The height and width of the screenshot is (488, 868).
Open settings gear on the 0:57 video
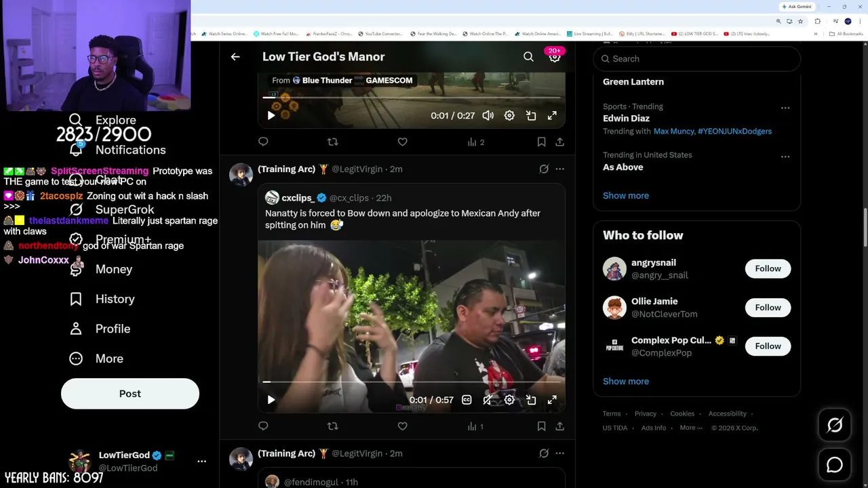pyautogui.click(x=509, y=400)
